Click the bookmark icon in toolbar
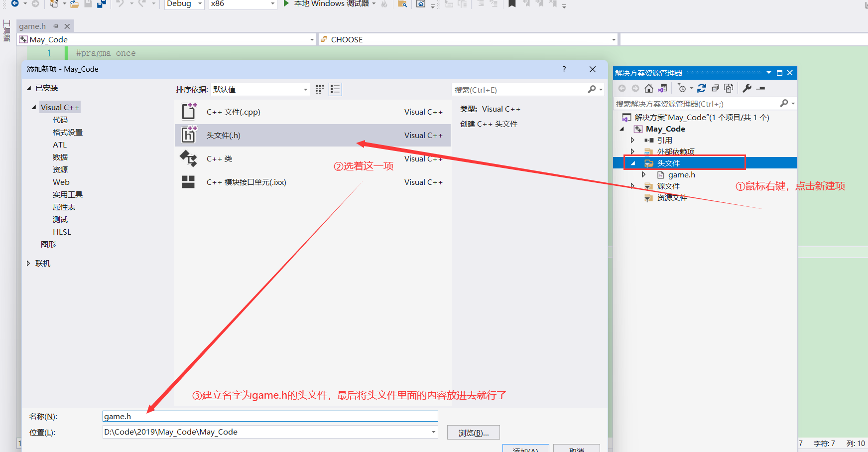The width and height of the screenshot is (868, 452). coord(512,3)
